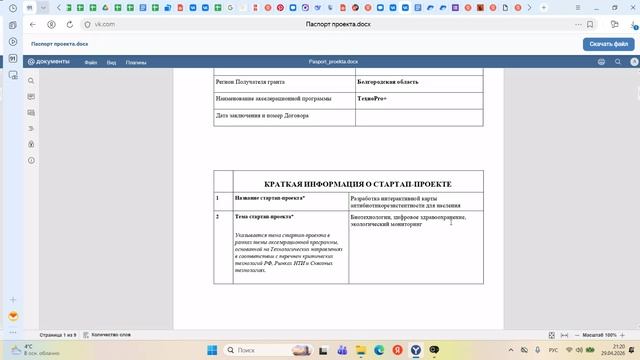The height and width of the screenshot is (360, 640).
Task: Print the document with the printer icon
Action: [601, 62]
